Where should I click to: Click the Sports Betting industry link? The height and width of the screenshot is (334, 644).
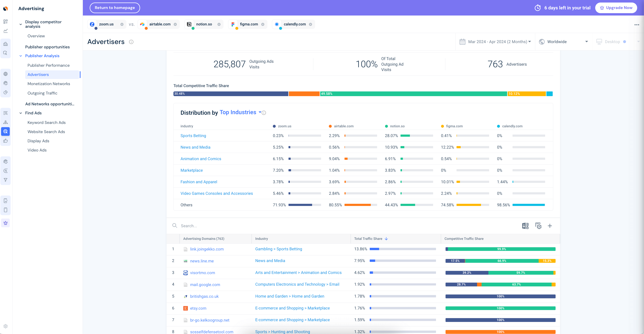click(193, 135)
